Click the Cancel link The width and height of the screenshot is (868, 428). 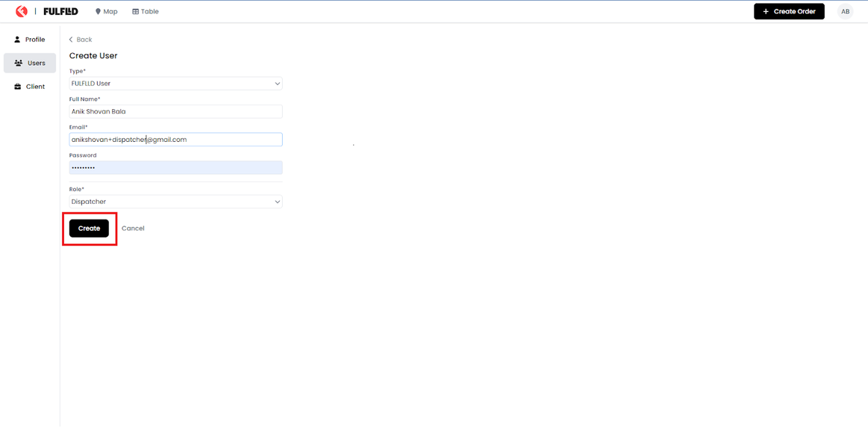(x=133, y=228)
